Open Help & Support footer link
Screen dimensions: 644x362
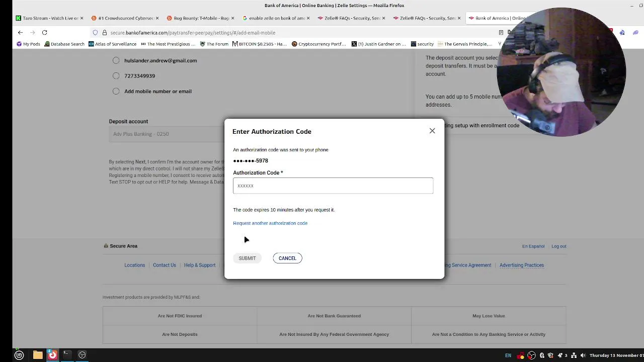(x=200, y=265)
